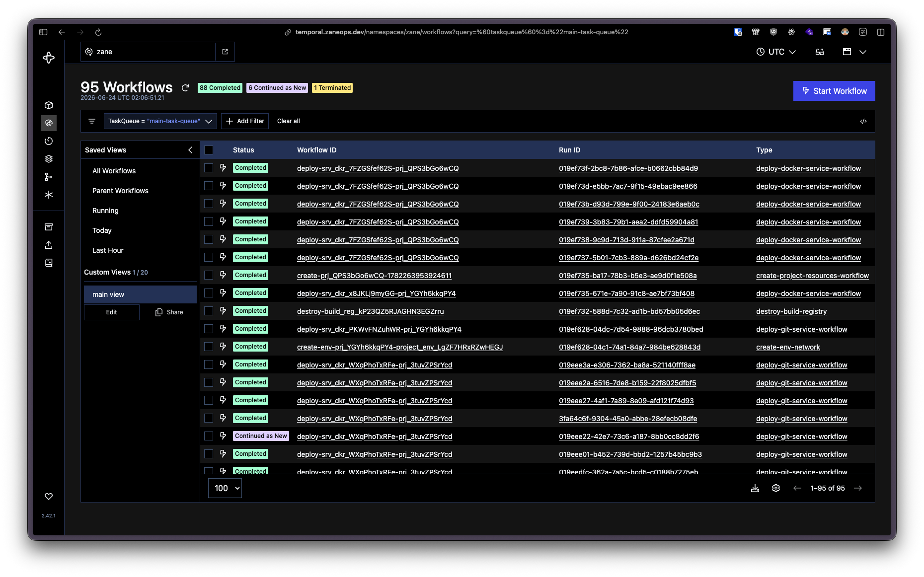Viewport: 924px width, 577px height.
Task: Open create-project-resources-workflow type link
Action: click(812, 276)
